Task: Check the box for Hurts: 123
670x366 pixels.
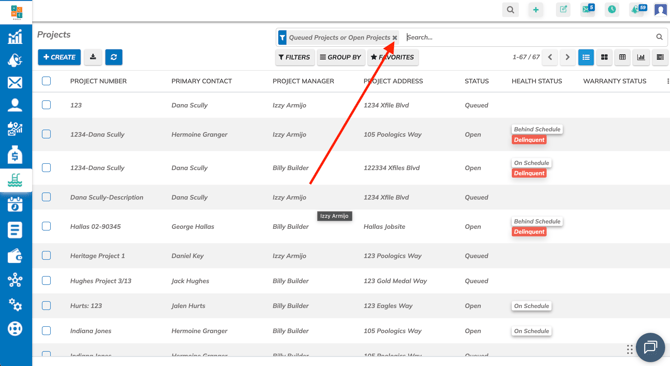Action: pos(46,305)
